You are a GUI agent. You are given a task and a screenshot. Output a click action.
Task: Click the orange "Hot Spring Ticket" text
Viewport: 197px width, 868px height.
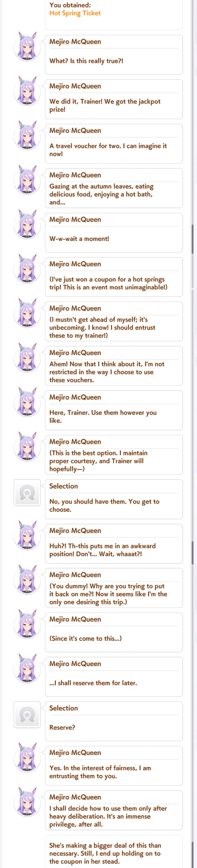click(x=75, y=13)
